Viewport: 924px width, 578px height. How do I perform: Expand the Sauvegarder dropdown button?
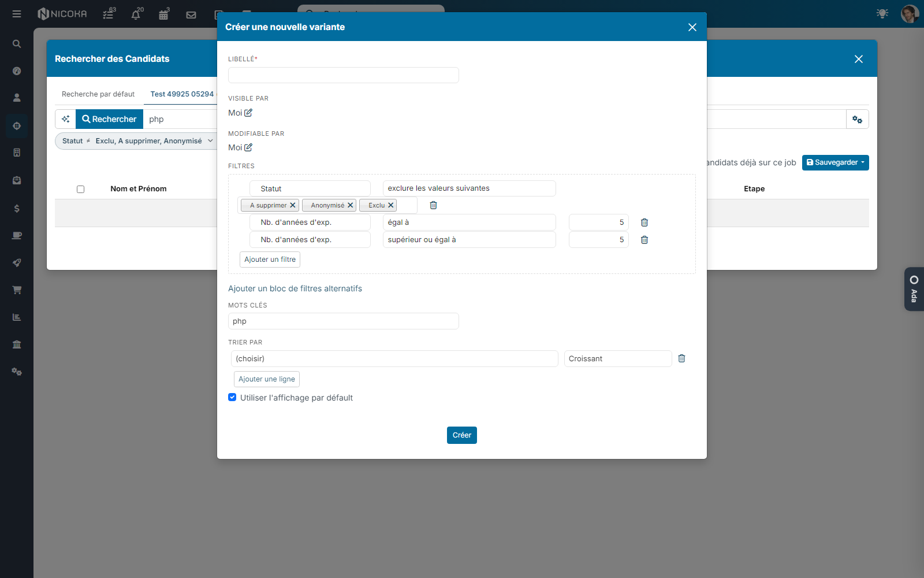pos(836,162)
